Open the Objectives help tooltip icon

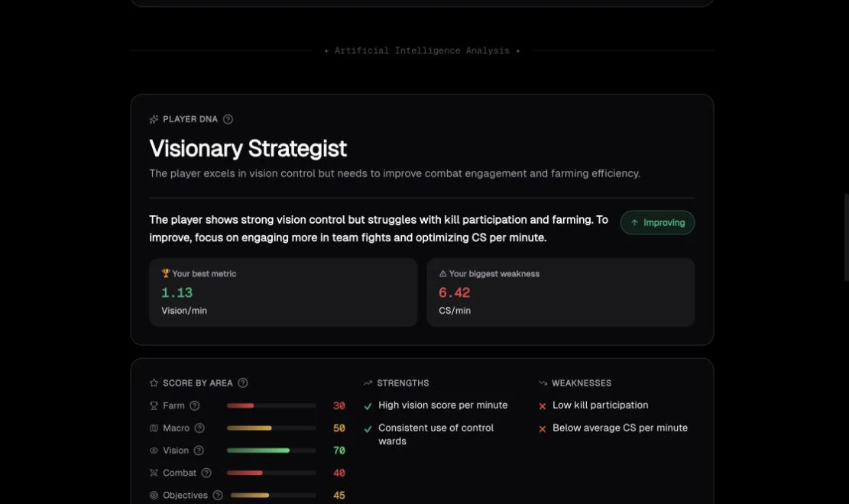tap(218, 496)
